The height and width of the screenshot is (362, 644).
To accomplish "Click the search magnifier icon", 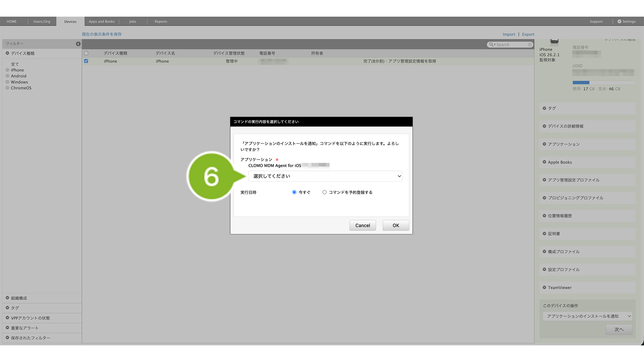I will 491,45.
